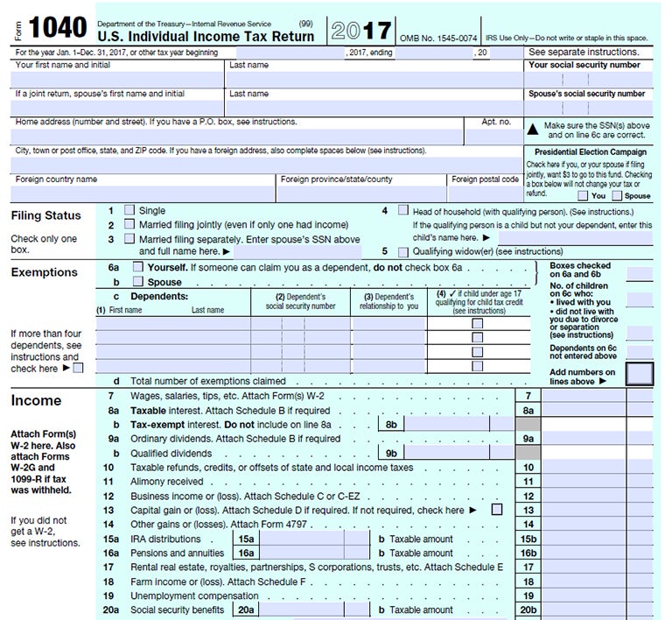Check Qualifying widow(er) box
The height and width of the screenshot is (620, 672).
click(x=402, y=251)
